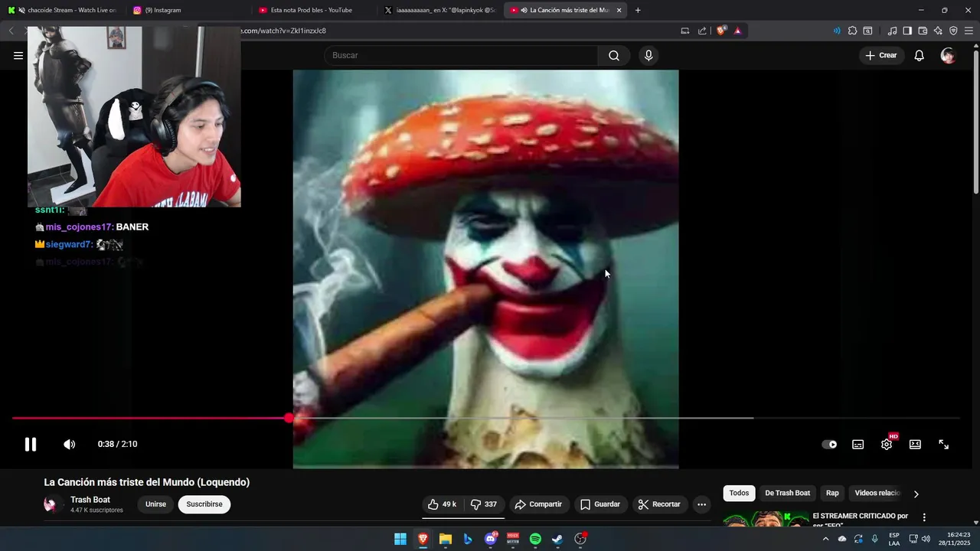The height and width of the screenshot is (551, 980).
Task: Open more actions three-dot menu under video
Action: pos(701,504)
